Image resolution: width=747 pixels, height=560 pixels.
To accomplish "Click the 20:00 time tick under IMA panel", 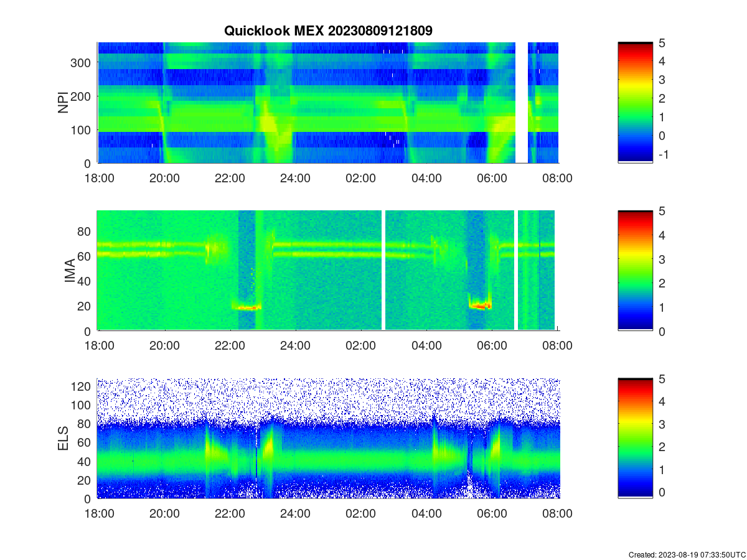I will 164,346.
